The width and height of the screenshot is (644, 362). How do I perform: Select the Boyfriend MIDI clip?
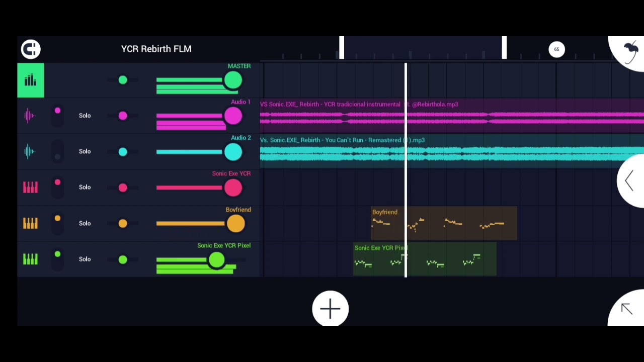click(444, 223)
